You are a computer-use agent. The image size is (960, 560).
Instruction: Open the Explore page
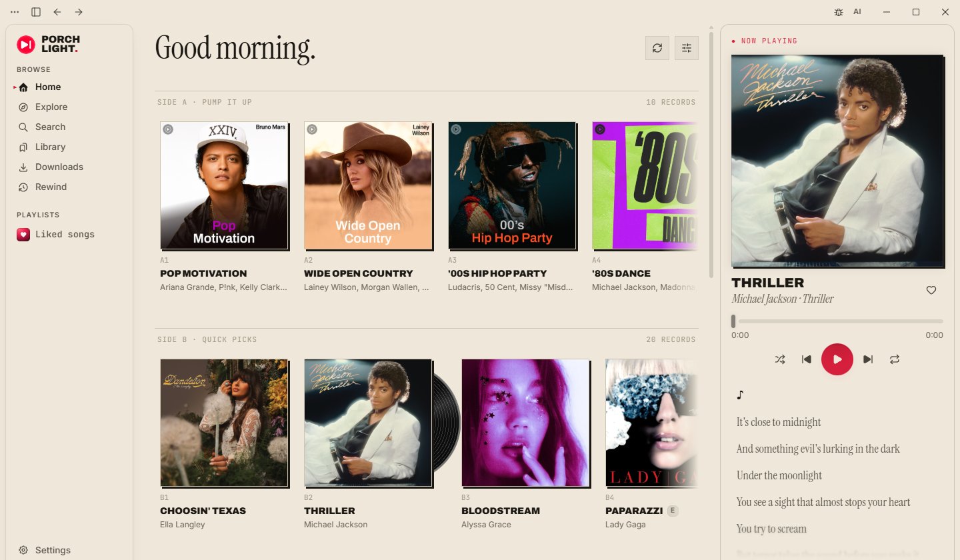69,107
